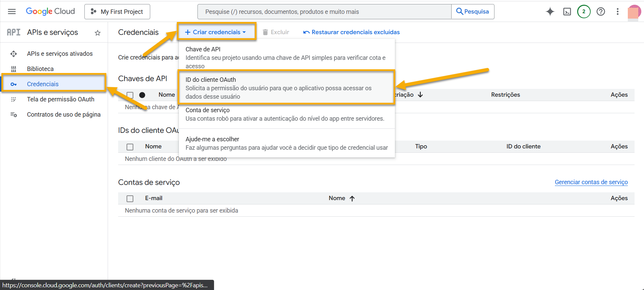
Task: Choose Conta de serviço option
Action: [x=287, y=114]
